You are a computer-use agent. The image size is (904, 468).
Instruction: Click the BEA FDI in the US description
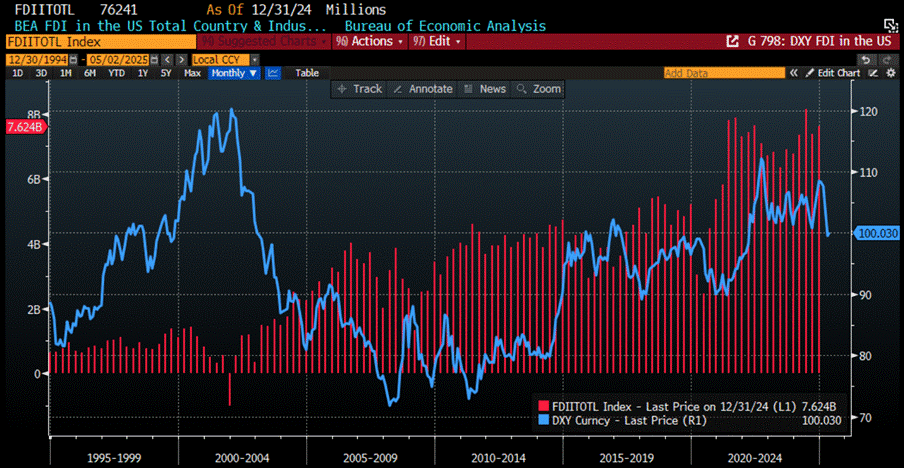(169, 26)
